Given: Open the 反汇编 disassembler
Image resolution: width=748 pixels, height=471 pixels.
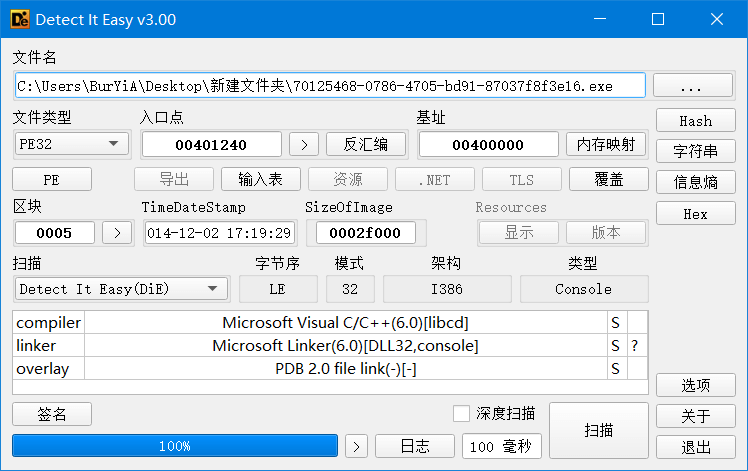Looking at the screenshot, I should coord(366,144).
